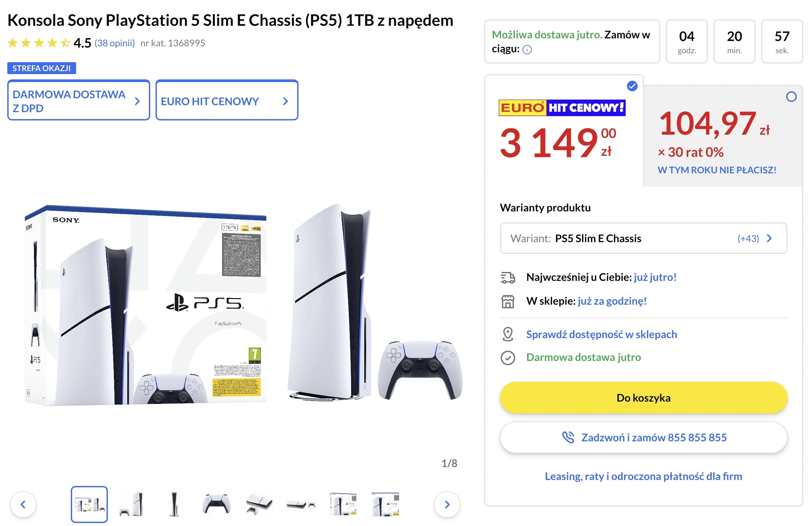Open the Wariant PS5 Slim E Chassis selector
The height and width of the screenshot is (526, 812).
644,238
